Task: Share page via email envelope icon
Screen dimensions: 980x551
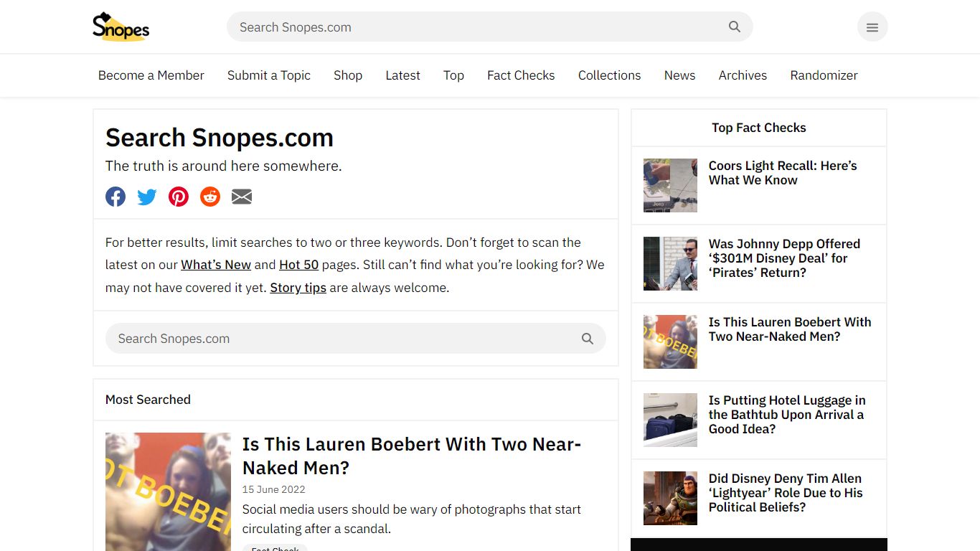Action: (242, 197)
